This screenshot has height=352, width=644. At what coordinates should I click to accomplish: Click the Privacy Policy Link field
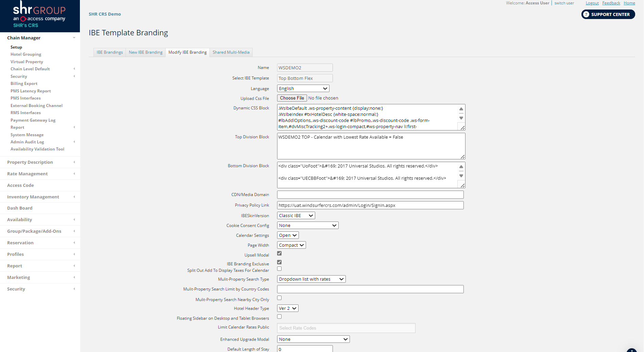pyautogui.click(x=370, y=205)
